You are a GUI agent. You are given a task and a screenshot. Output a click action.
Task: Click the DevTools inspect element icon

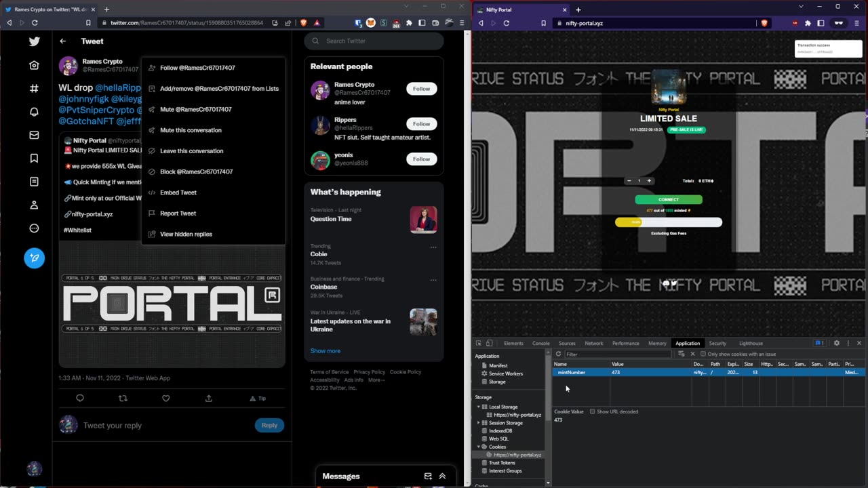coord(479,344)
